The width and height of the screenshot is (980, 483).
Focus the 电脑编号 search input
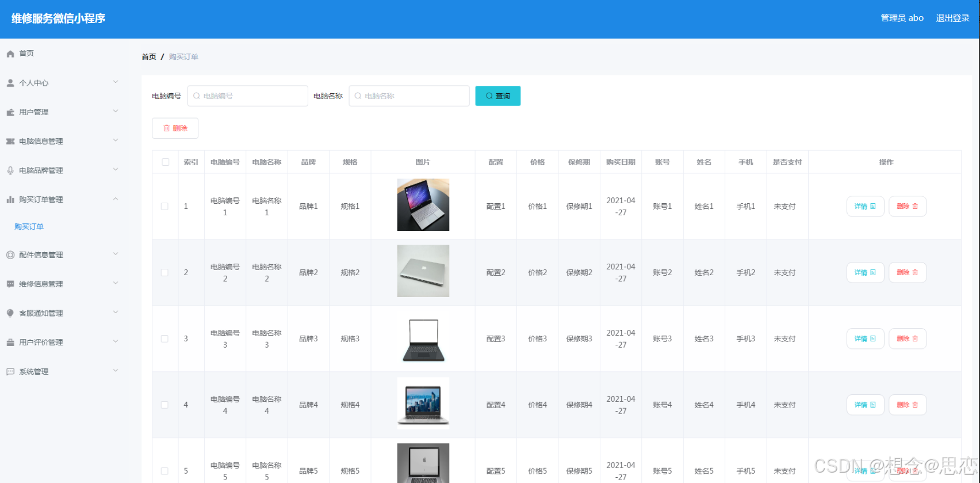click(248, 96)
